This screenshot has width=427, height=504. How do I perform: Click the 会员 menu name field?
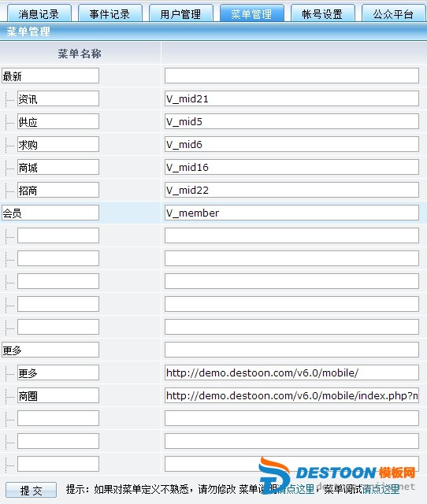(x=50, y=213)
